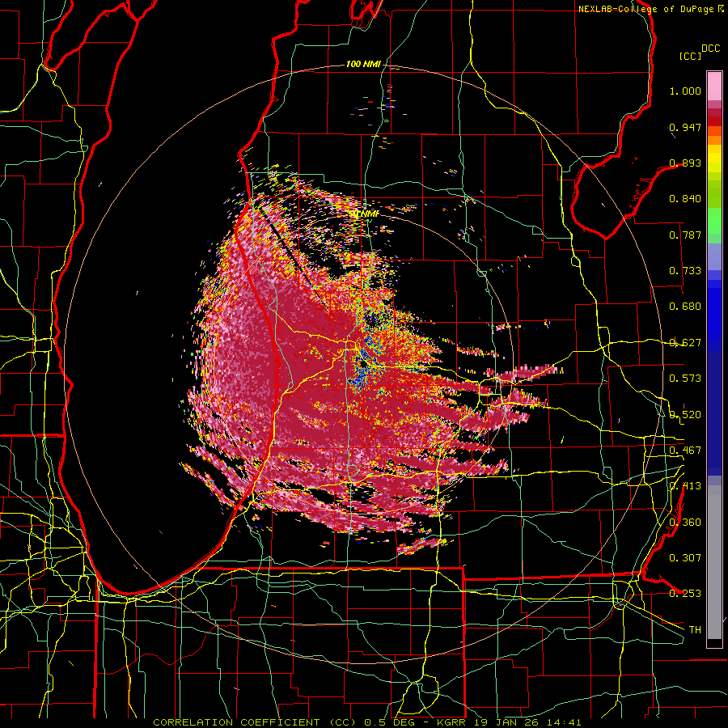Click the 0.467 legend value

(x=685, y=451)
